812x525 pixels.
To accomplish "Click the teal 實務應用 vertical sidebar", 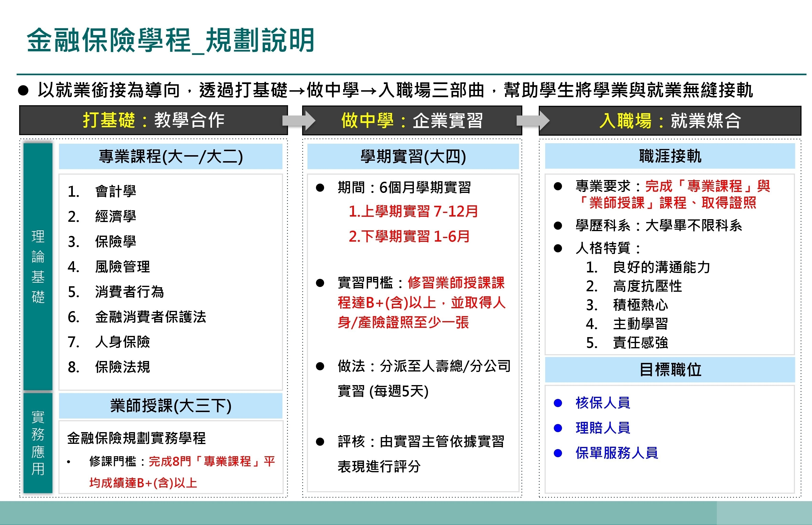I will 38,443.
